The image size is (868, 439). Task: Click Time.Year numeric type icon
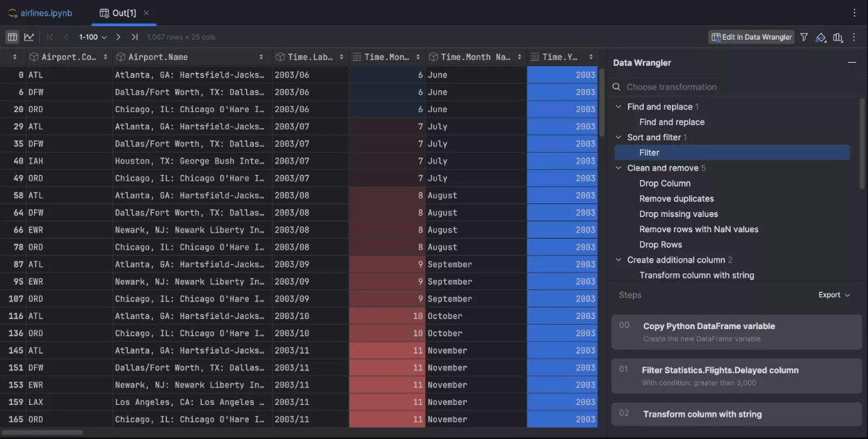[535, 57]
